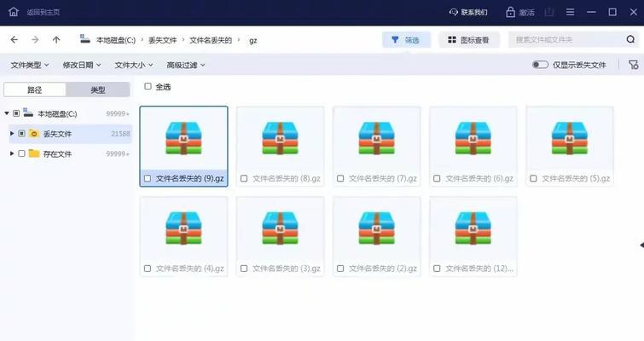The width and height of the screenshot is (644, 341).
Task: Navigate up one folder level
Action: coord(56,40)
